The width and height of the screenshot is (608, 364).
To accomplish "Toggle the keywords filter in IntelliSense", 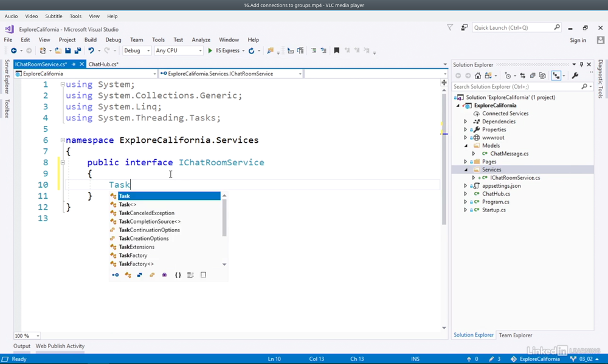I will pyautogui.click(x=190, y=275).
